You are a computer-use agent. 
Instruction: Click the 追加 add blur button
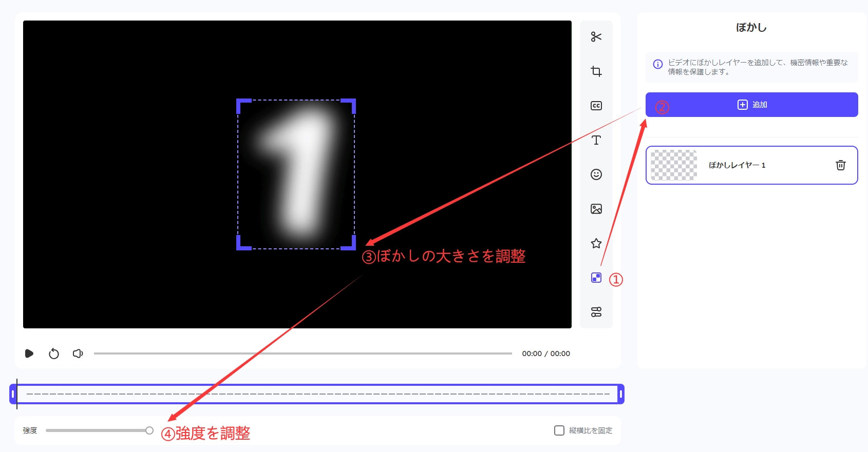pos(751,105)
